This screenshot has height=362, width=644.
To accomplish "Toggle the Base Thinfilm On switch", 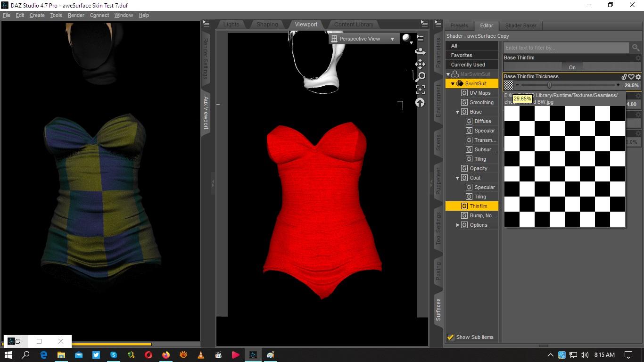I will 572,67.
